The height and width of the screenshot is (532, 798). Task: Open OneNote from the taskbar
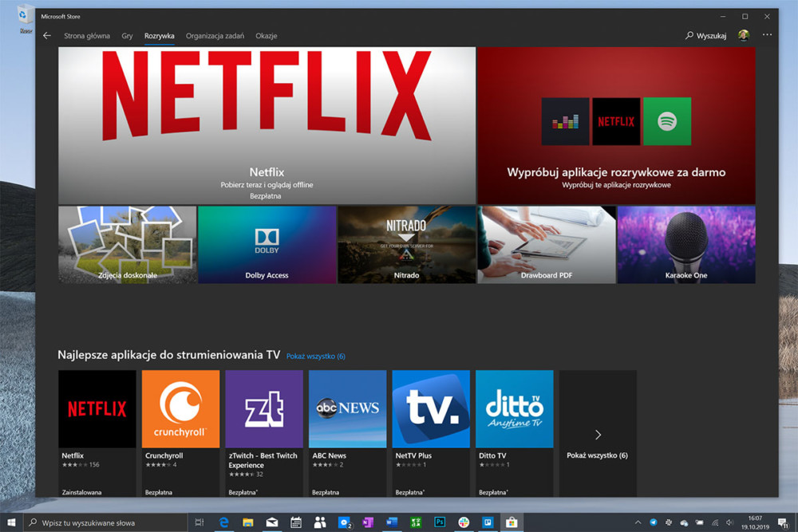tap(368, 522)
